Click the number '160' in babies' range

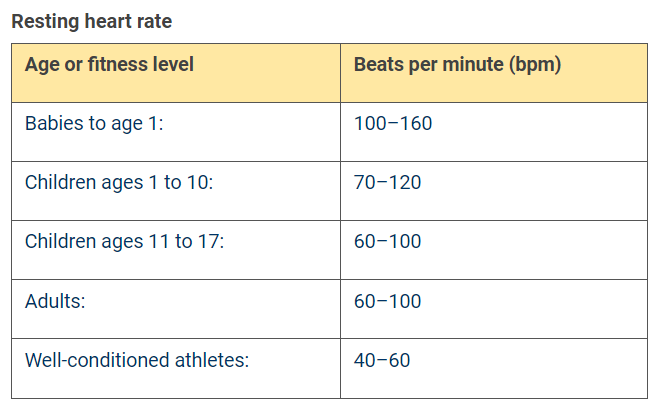[415, 124]
